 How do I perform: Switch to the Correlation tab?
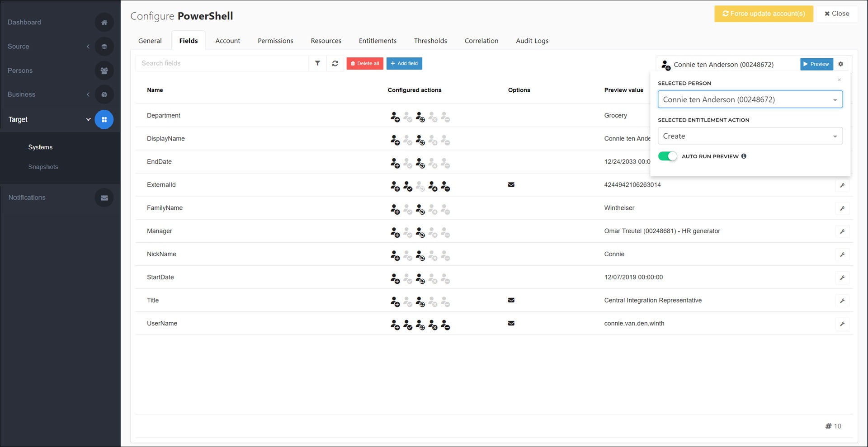(x=481, y=41)
